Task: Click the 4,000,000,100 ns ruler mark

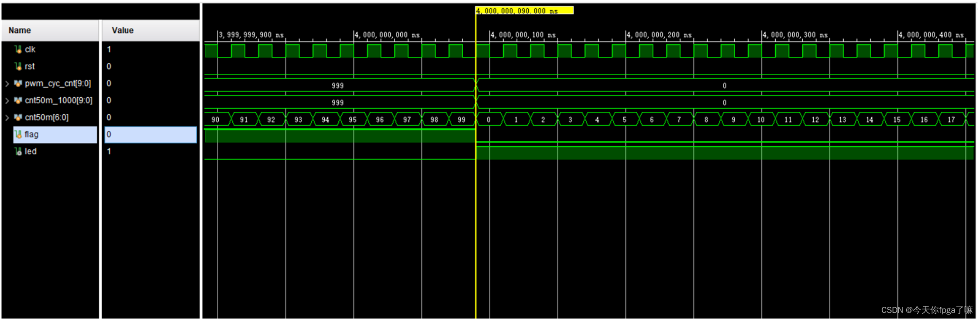Action: [x=523, y=35]
